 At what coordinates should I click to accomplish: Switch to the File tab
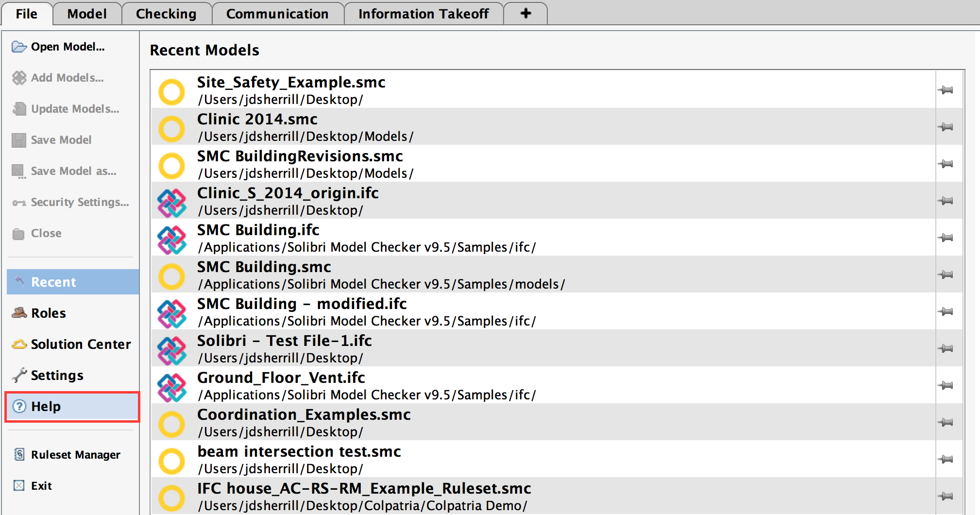click(27, 14)
